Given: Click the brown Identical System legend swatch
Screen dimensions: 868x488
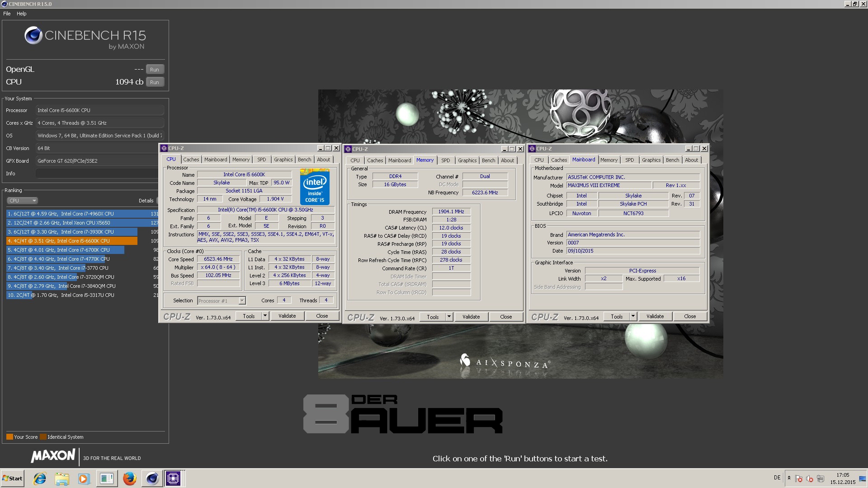Looking at the screenshot, I should (43, 437).
